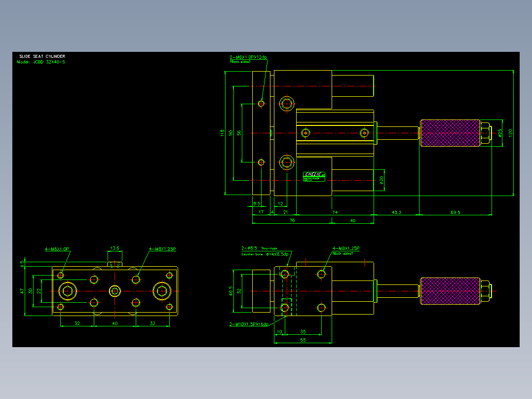Select the vertical '32' beside '40.5'
The width and height of the screenshot is (532, 399).
tap(239, 291)
